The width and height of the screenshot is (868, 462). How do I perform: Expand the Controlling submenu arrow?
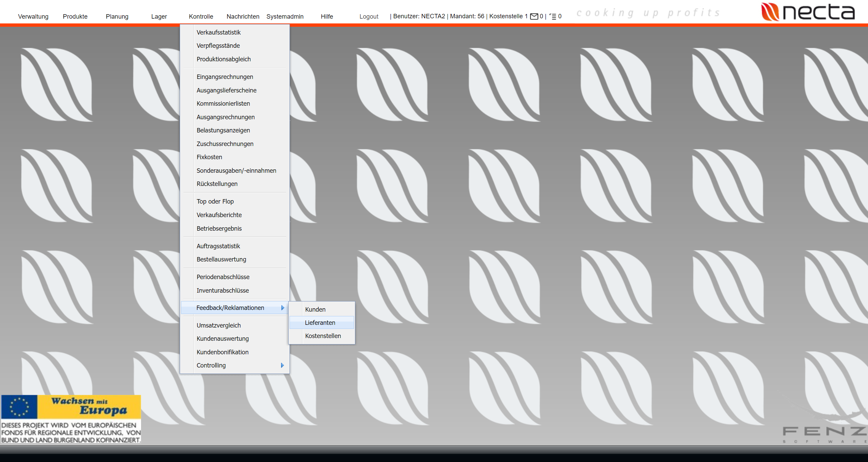[282, 365]
